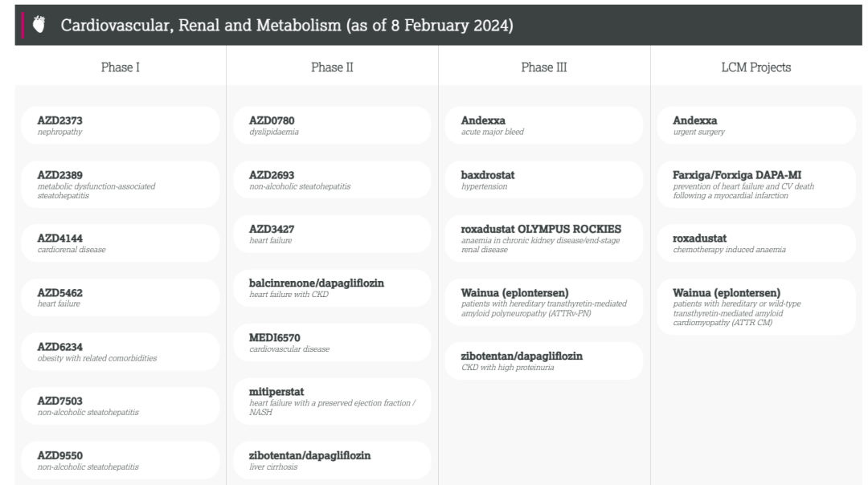Image resolution: width=868 pixels, height=485 pixels.
Task: Open the Farxiga/Forxiga DAPA-MI card
Action: click(x=756, y=185)
